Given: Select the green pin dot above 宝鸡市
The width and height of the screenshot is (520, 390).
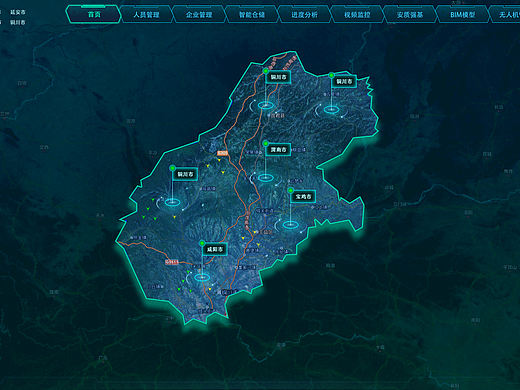Looking at the screenshot, I should [x=290, y=190].
